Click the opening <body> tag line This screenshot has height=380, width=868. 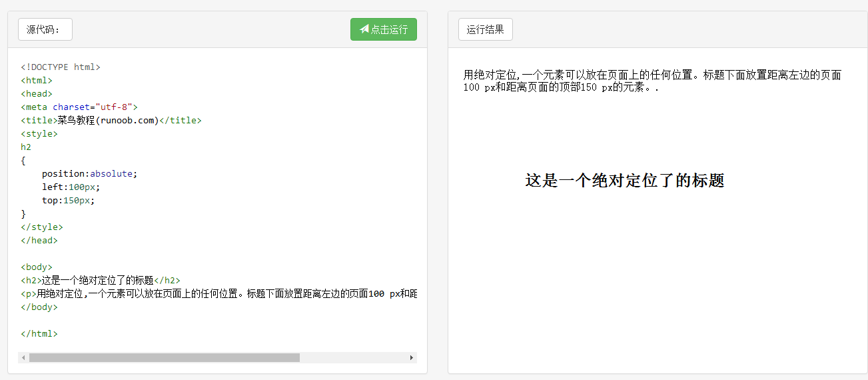[x=37, y=267]
